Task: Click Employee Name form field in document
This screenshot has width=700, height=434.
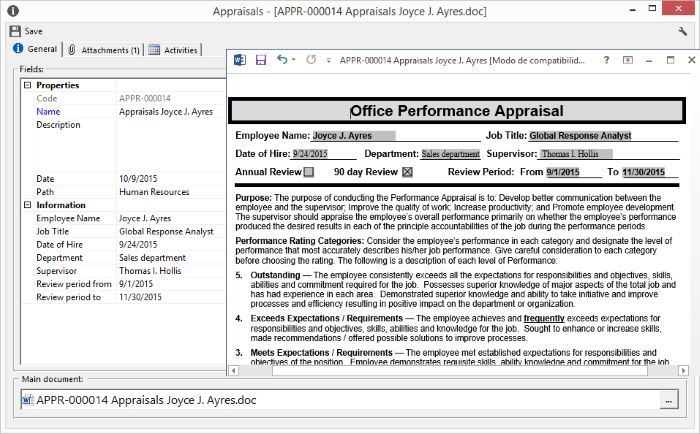Action: click(354, 136)
